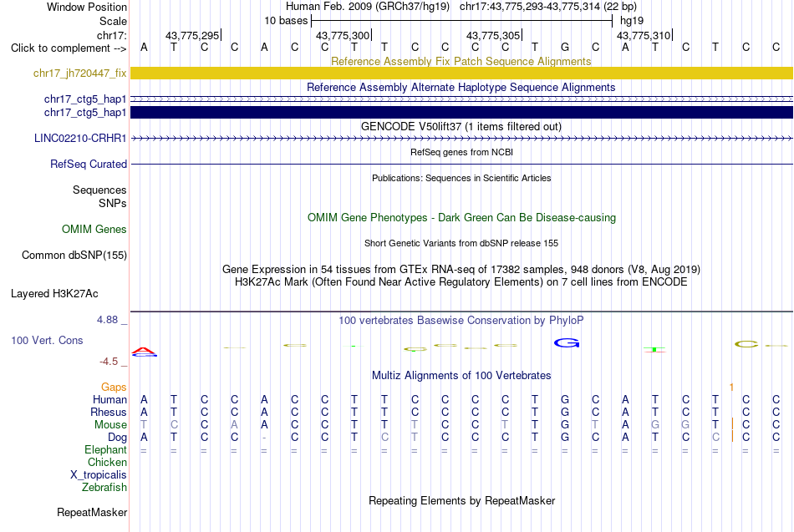Click the solid navy chr17_ctg5_hap1 alignment bar
This screenshot has height=532, width=794.
(462, 113)
